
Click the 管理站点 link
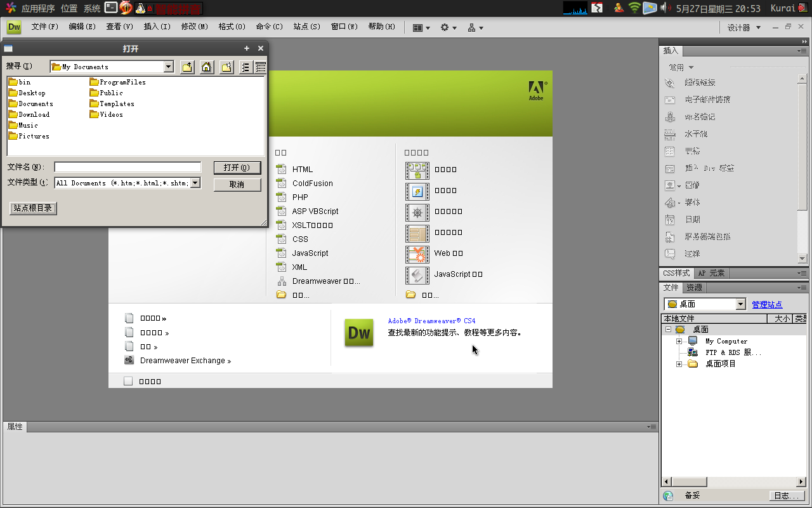tap(767, 304)
